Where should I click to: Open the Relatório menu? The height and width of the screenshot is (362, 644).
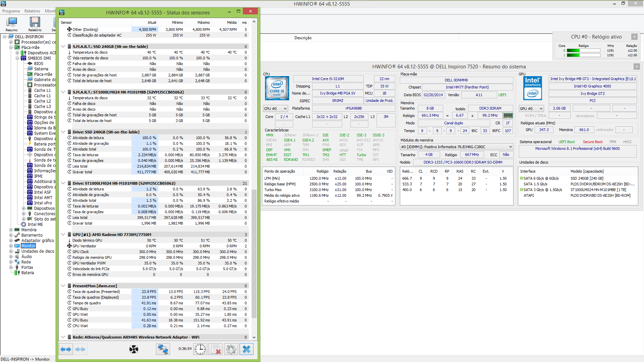32,11
